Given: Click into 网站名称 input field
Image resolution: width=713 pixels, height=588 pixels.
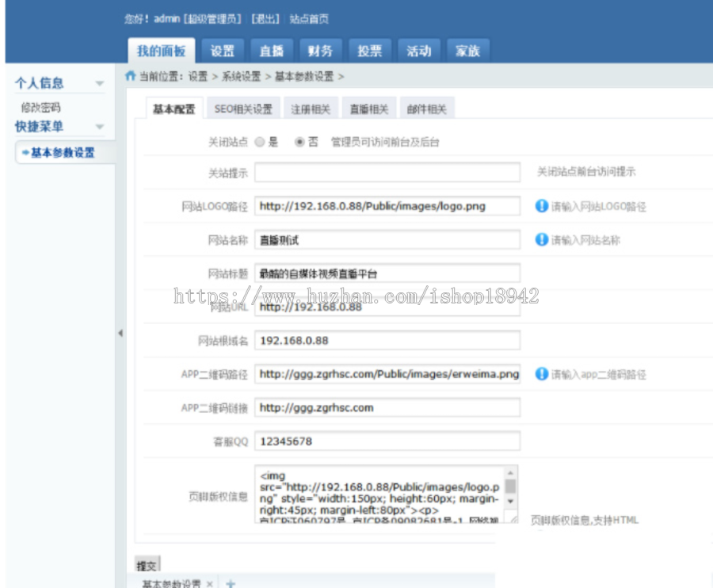Looking at the screenshot, I should (387, 239).
